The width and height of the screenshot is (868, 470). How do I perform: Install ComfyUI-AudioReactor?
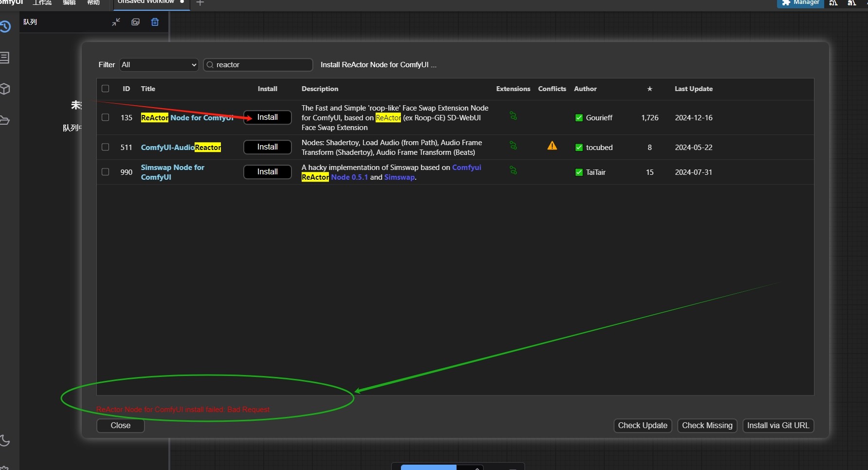click(x=268, y=147)
